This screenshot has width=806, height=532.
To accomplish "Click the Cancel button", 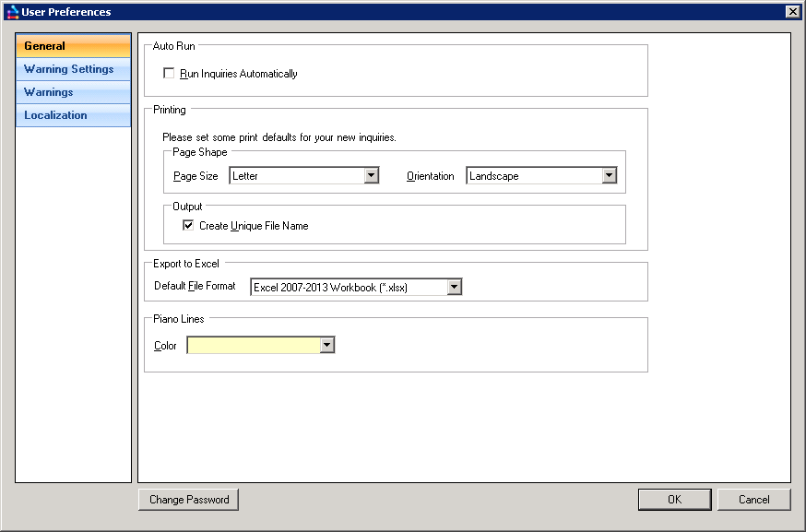I will pyautogui.click(x=753, y=500).
